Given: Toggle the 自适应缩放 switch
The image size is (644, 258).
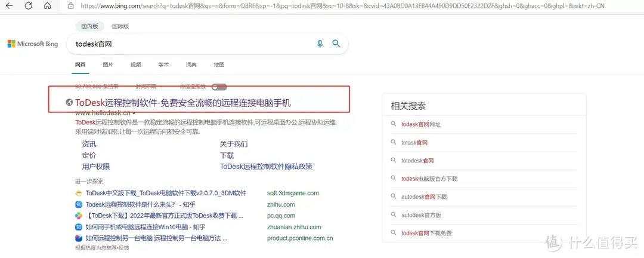Looking at the screenshot, I should [219, 87].
